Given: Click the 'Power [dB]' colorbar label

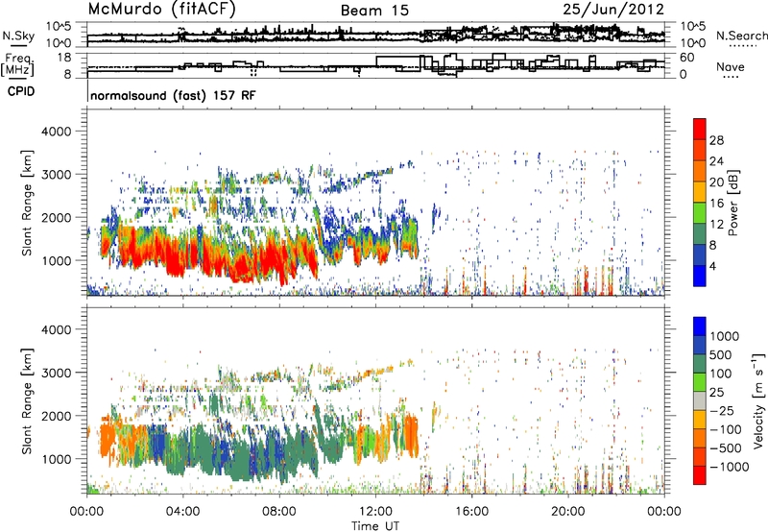Looking at the screenshot, I should click(732, 203).
